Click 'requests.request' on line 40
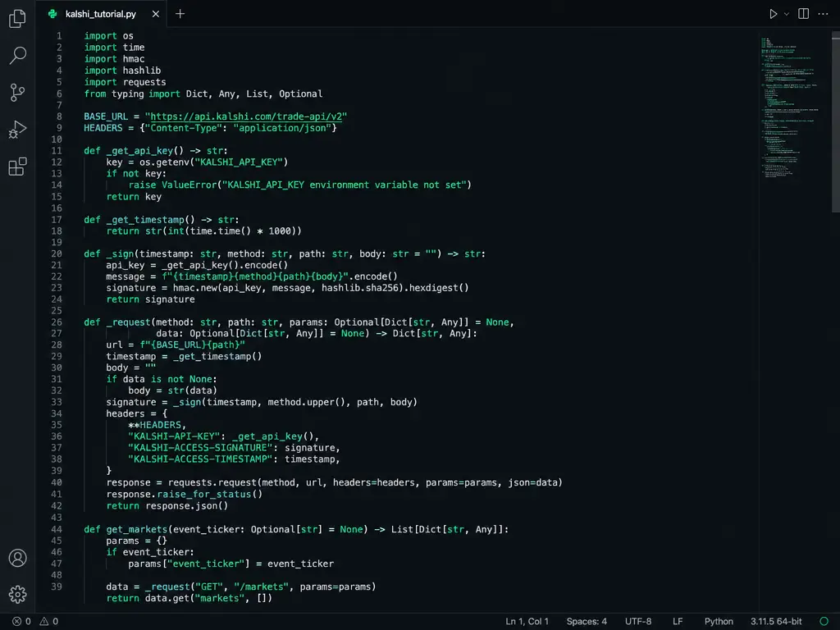This screenshot has width=840, height=630. click(212, 482)
